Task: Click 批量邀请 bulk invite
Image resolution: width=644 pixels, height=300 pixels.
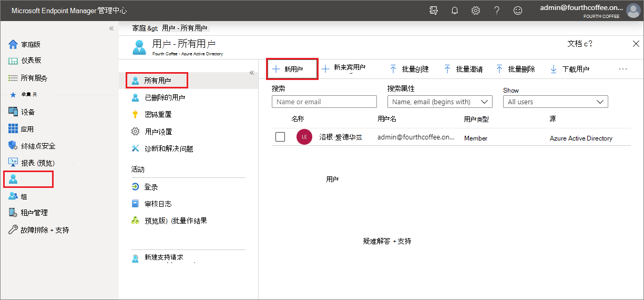Action: tap(463, 69)
